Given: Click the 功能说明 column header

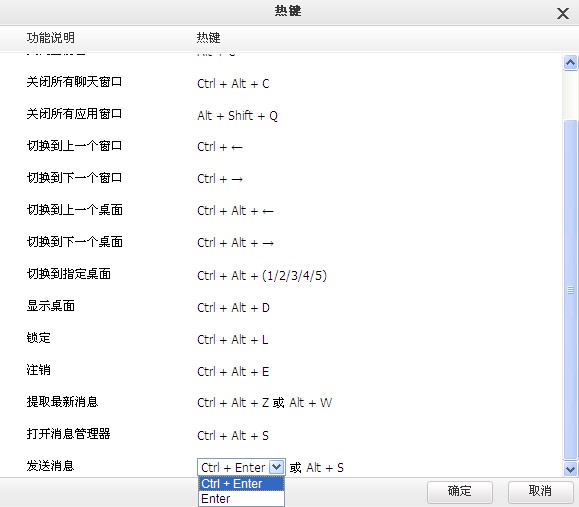Looking at the screenshot, I should [x=51, y=38].
